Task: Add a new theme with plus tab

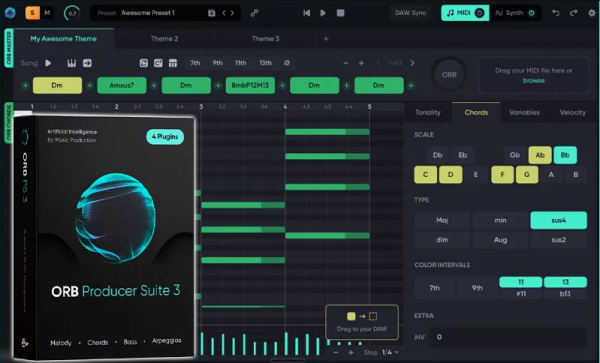Action: point(326,39)
